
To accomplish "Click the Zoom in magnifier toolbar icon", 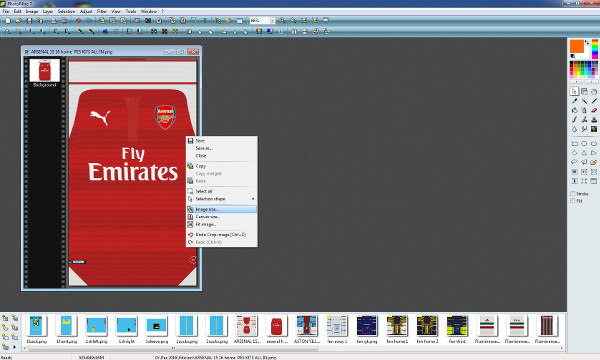I will pyautogui.click(x=282, y=21).
